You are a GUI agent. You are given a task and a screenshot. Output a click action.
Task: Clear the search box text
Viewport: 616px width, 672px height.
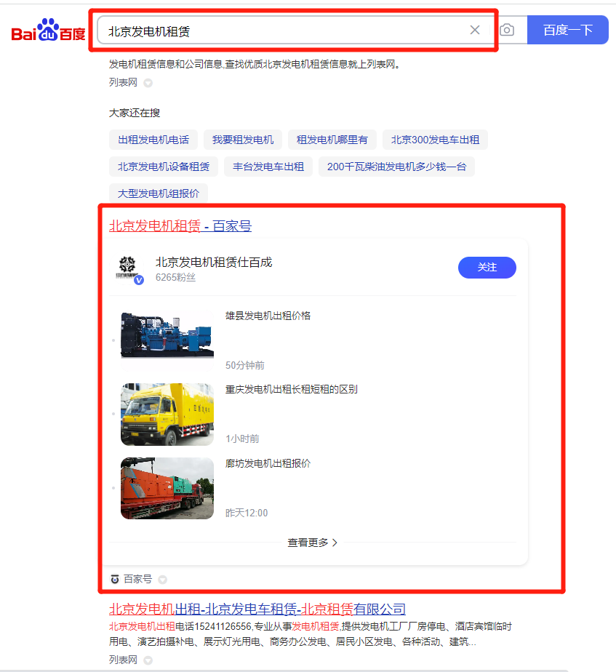point(475,30)
